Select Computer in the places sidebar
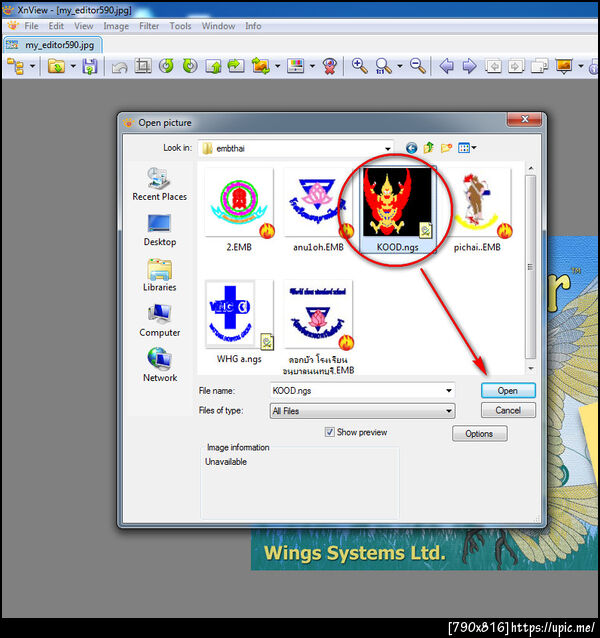The height and width of the screenshot is (638, 600). click(159, 321)
